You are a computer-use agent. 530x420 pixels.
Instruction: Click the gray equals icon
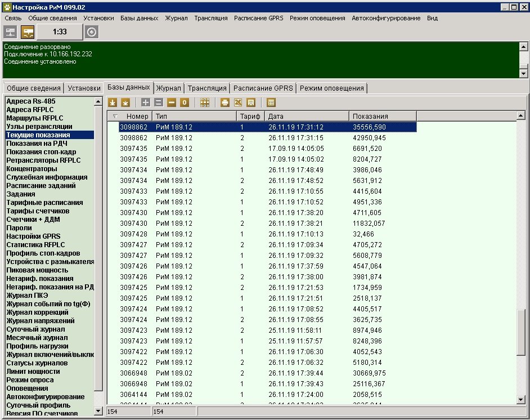158,102
